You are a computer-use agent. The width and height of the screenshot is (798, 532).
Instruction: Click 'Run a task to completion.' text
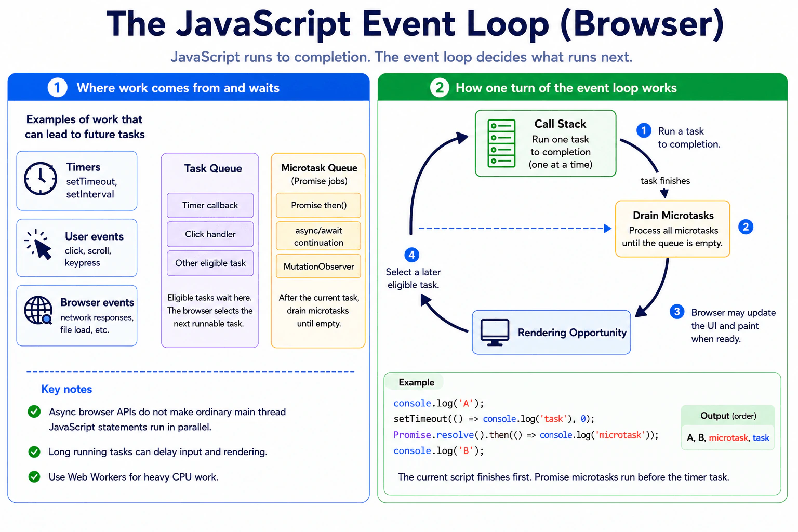click(689, 138)
